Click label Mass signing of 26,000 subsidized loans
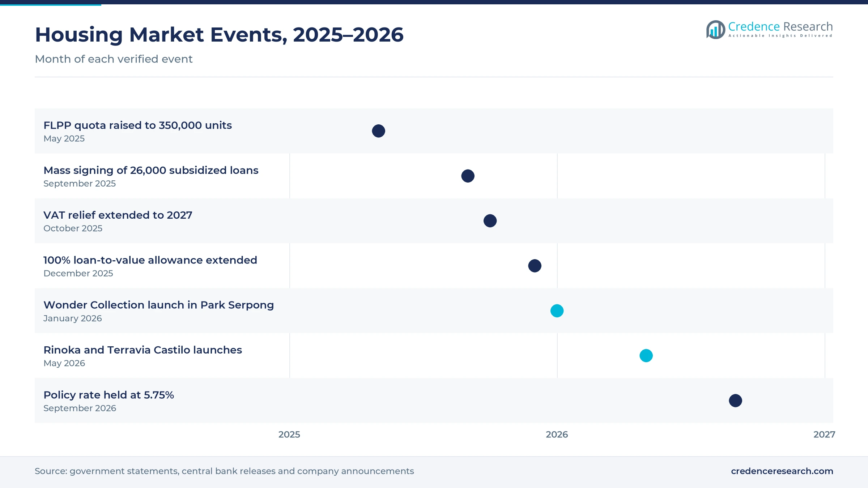 pyautogui.click(x=151, y=170)
